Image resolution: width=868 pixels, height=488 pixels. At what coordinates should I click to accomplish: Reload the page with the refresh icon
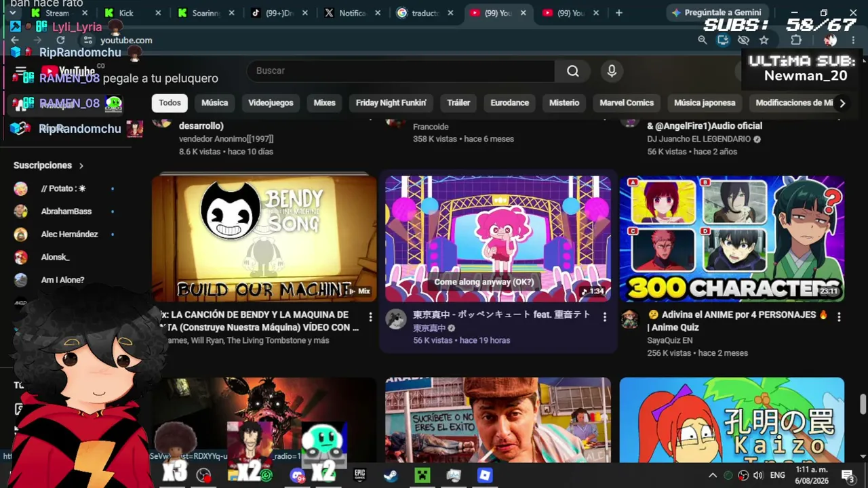click(x=60, y=40)
